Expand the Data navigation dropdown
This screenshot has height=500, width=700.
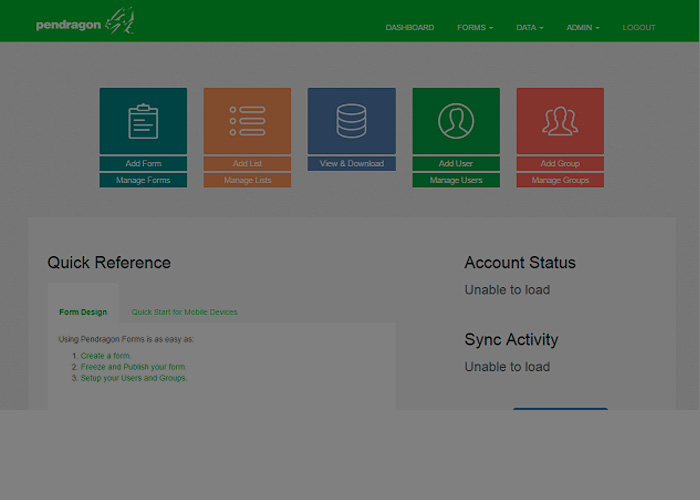pos(530,28)
